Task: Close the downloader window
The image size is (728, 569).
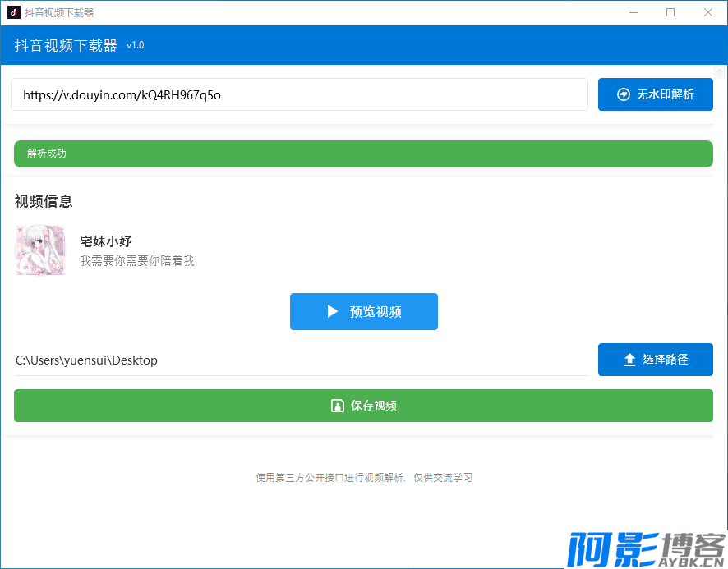Action: point(708,12)
